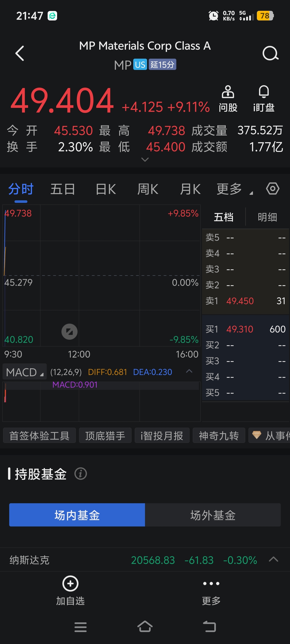Tap the 最高 value 49.738
Screen dimensions: 290x644
pos(166,130)
